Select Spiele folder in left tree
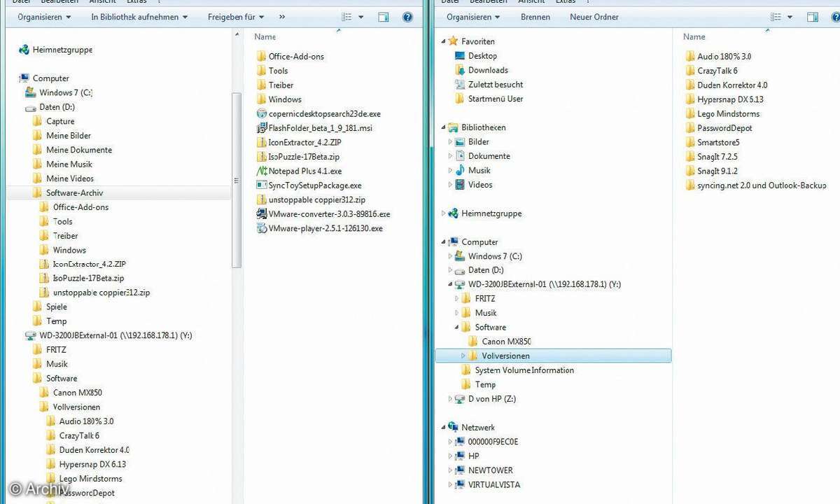Viewport: 840px width, 504px height. [x=50, y=307]
